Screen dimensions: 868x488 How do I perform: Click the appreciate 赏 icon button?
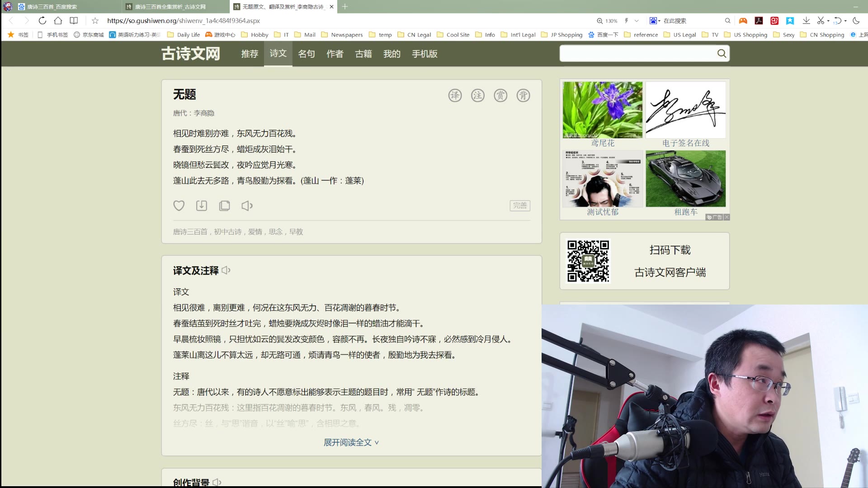(x=500, y=95)
